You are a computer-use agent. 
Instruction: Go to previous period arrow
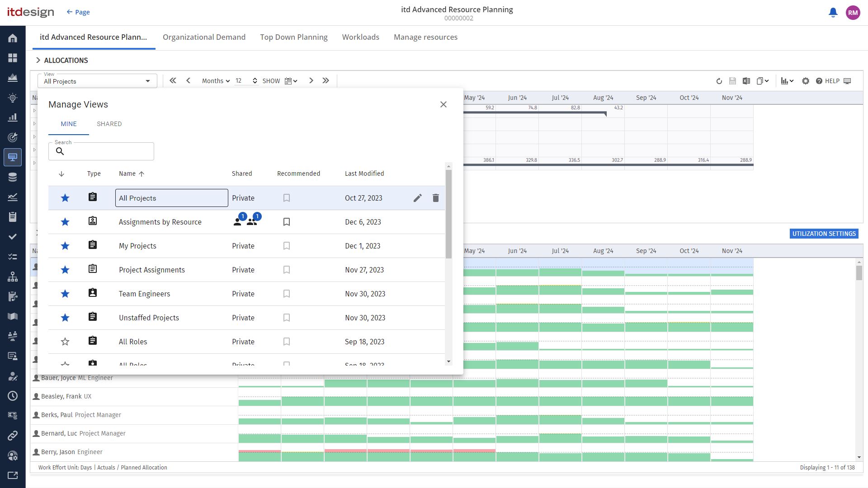coord(188,80)
